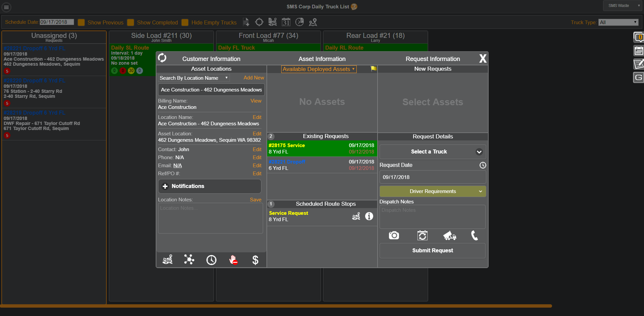Select the recurring schedule calendar icon
The width and height of the screenshot is (644, 316).
422,236
